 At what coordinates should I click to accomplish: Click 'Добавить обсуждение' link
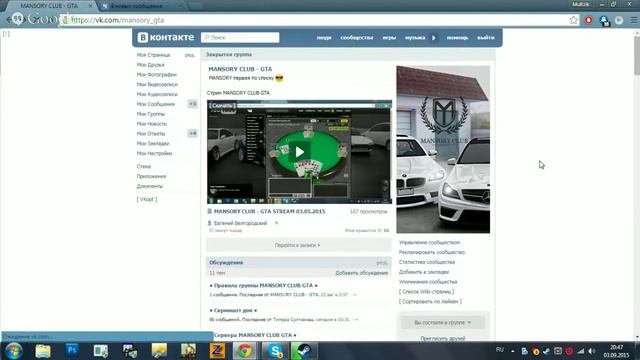coord(362,273)
